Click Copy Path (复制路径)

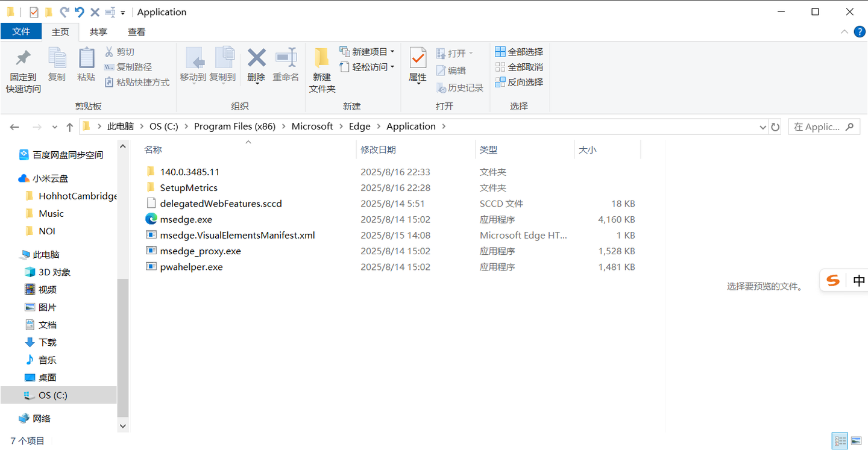(x=128, y=67)
